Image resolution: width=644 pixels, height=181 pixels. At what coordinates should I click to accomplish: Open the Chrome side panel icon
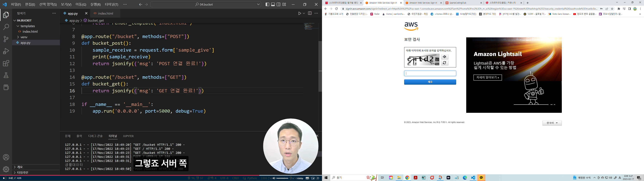[x=630, y=9]
